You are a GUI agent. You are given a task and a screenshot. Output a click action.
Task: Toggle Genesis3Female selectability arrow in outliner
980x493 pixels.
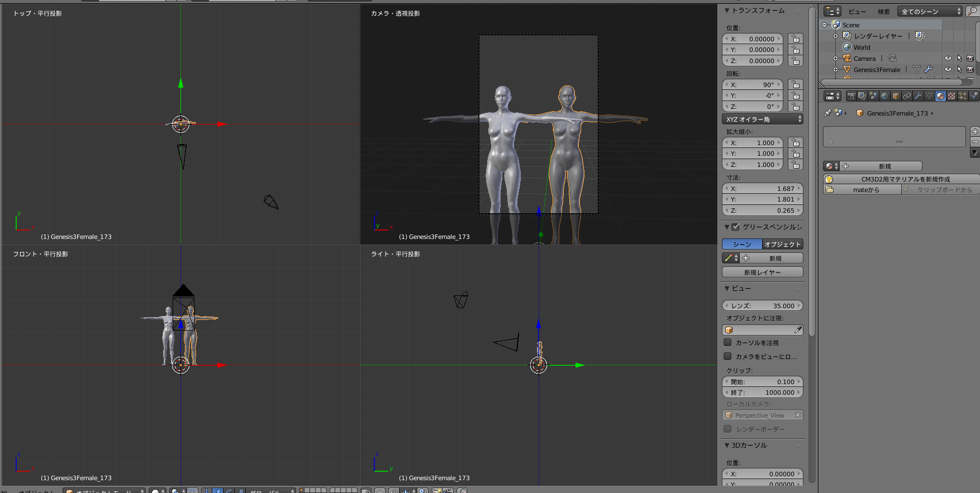(959, 69)
